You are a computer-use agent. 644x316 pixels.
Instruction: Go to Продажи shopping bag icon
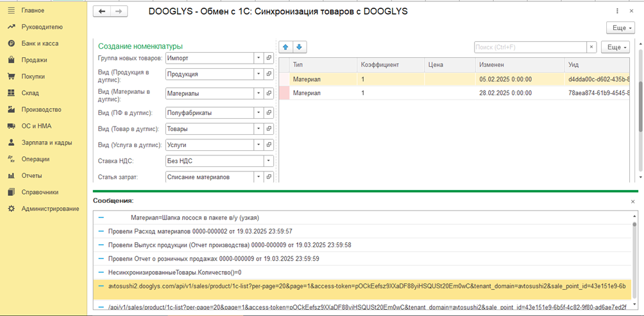(12, 60)
